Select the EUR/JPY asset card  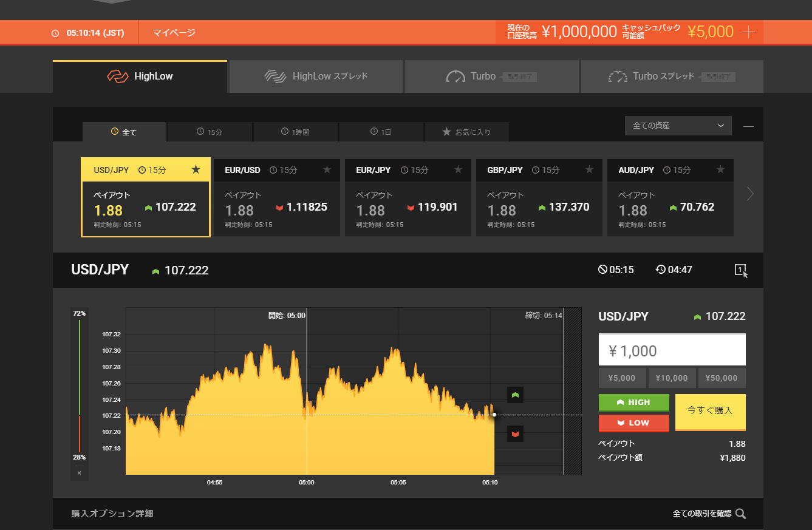[x=408, y=197]
